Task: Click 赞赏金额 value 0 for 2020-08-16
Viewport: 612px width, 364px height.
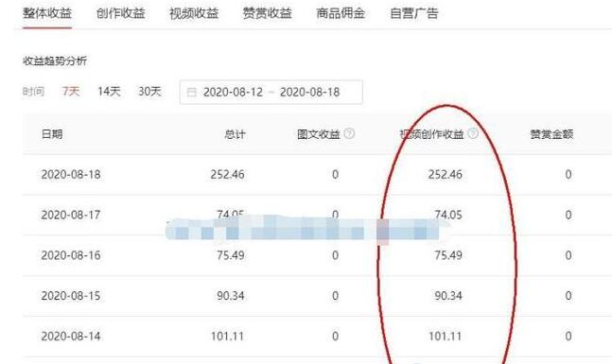Action: (568, 255)
